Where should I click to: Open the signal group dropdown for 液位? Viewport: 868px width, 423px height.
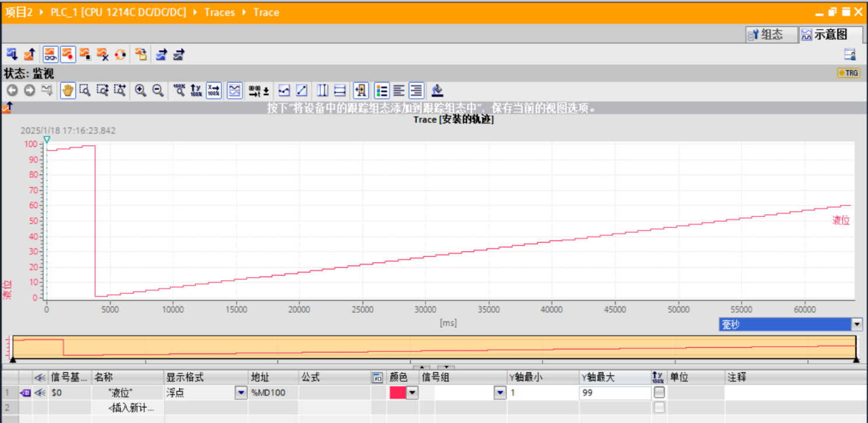pyautogui.click(x=500, y=393)
